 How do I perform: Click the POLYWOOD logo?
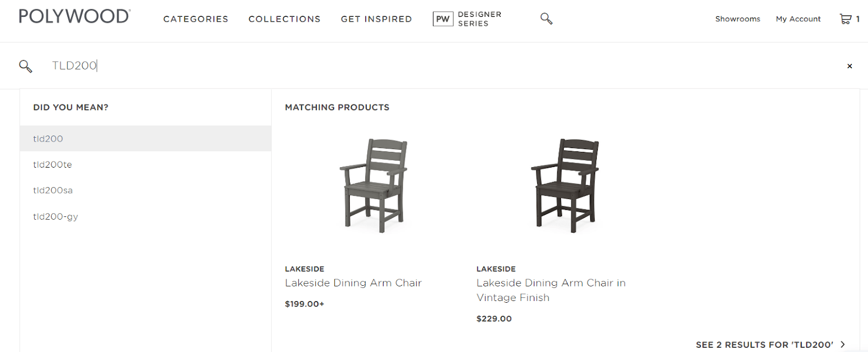73,16
